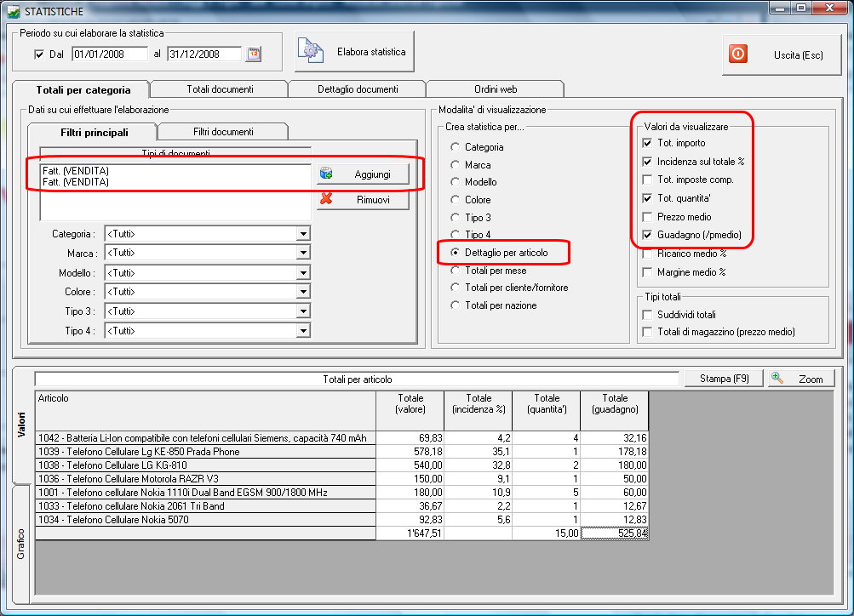Click the Aggiungi add-document icon
This screenshot has width=854, height=616.
[x=325, y=174]
